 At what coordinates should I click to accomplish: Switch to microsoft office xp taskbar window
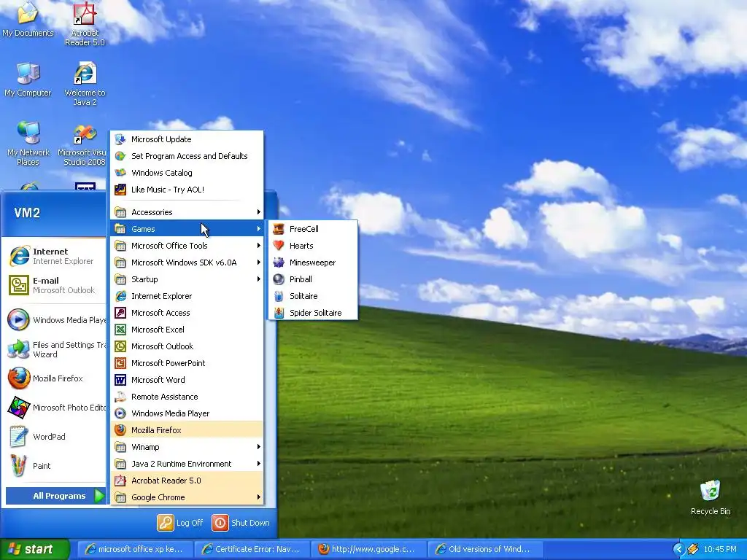pos(135,549)
